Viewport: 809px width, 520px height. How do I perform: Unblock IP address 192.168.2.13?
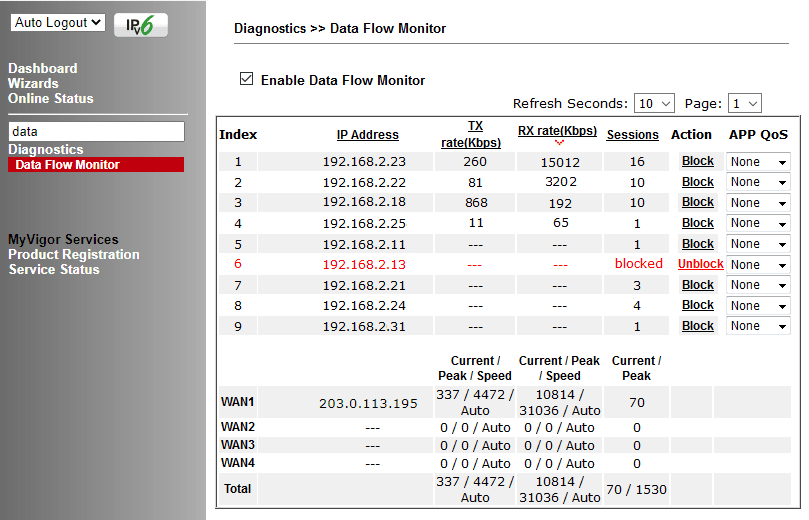coord(700,264)
